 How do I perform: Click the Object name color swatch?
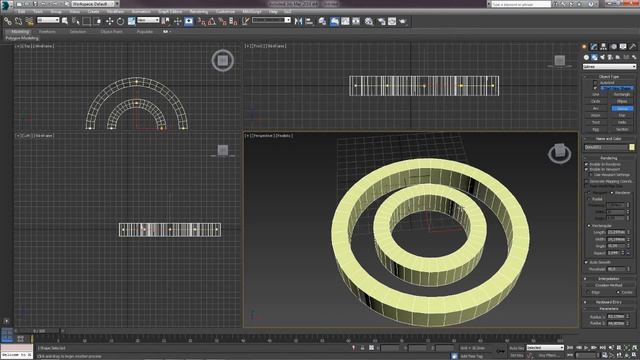(632, 147)
